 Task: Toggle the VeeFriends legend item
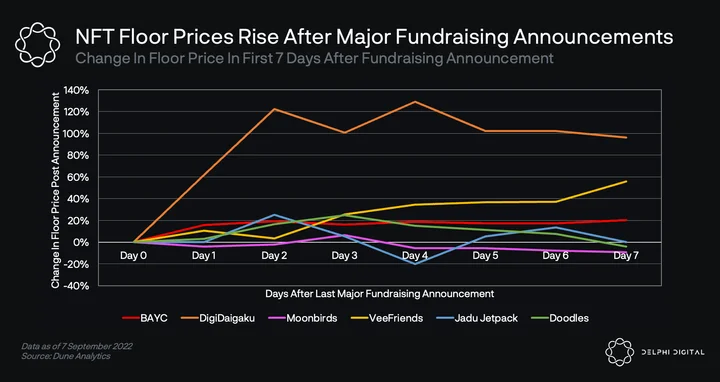point(386,318)
